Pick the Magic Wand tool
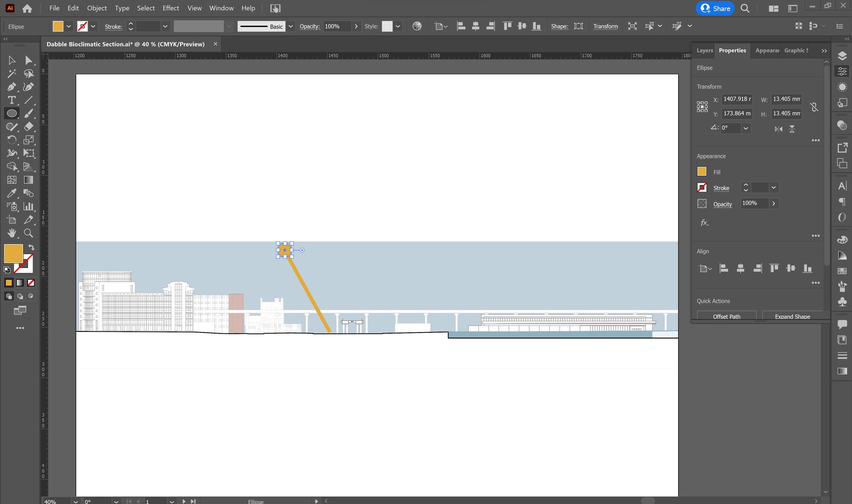852x504 pixels. point(12,74)
